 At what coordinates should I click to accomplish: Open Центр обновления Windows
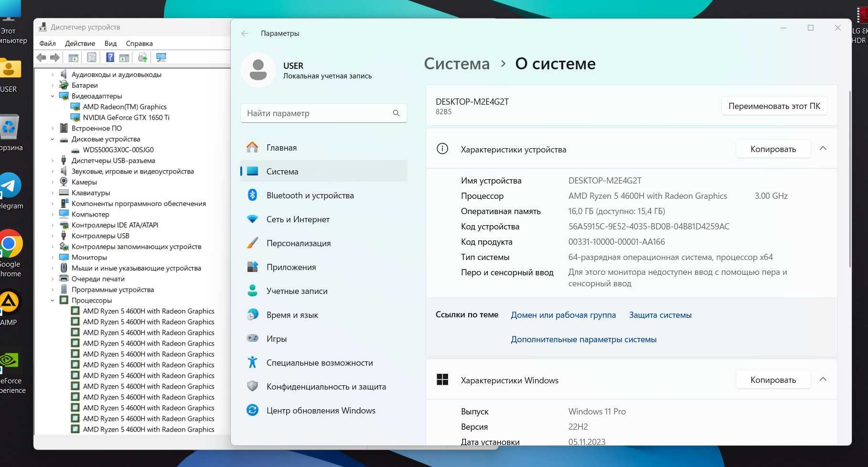click(323, 411)
